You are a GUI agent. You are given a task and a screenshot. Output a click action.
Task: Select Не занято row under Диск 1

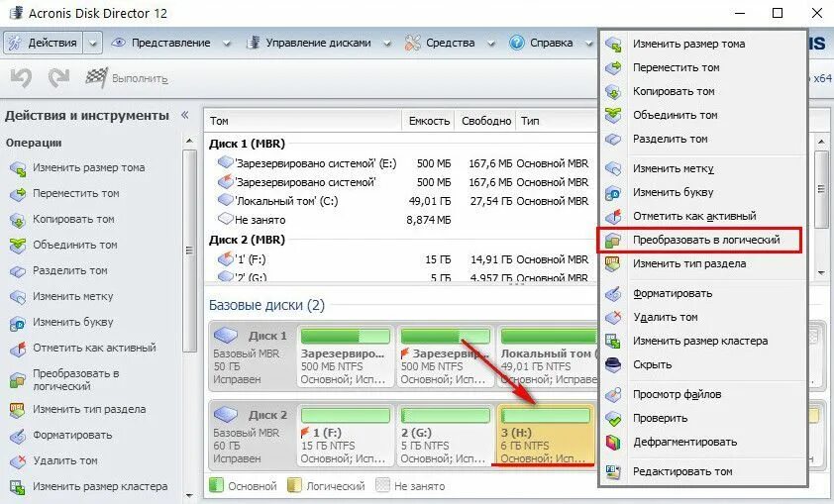[x=402, y=220]
